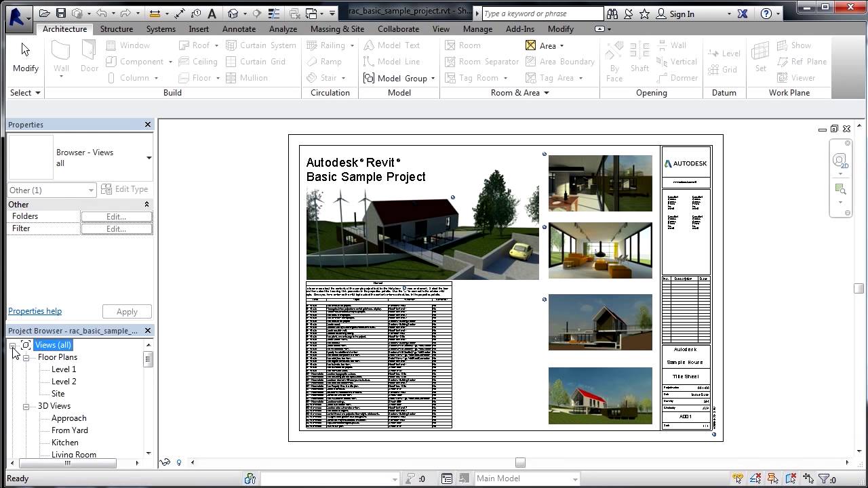
Task: Click the Favorites star icon
Action: (x=644, y=14)
